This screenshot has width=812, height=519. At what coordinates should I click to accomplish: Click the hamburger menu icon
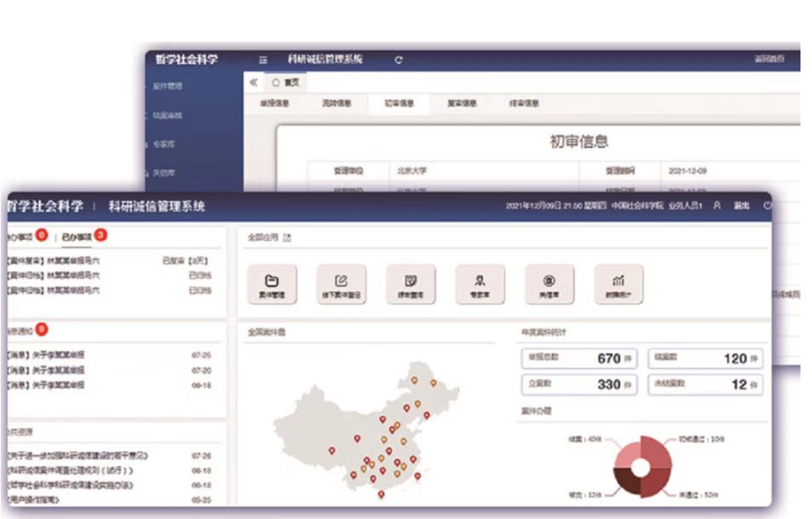(x=263, y=60)
